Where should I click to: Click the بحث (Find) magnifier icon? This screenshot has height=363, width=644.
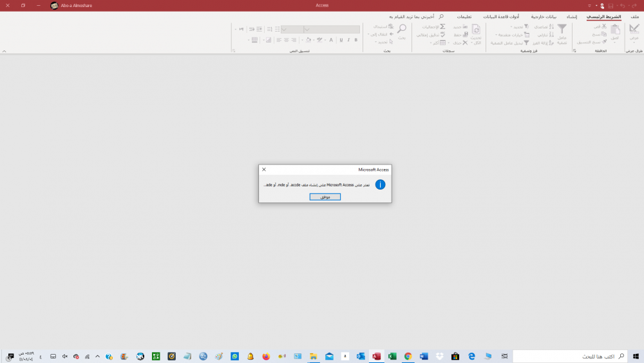[x=402, y=29]
